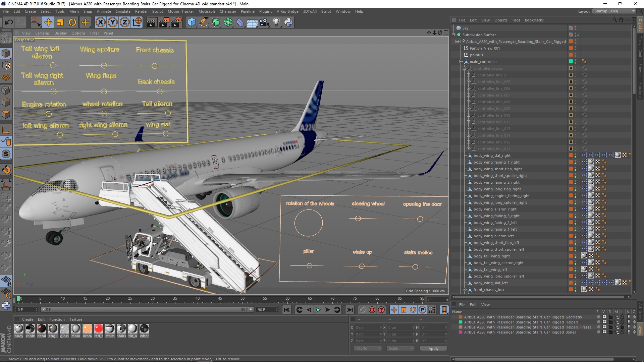Expand controller_line_2 node

point(469,75)
